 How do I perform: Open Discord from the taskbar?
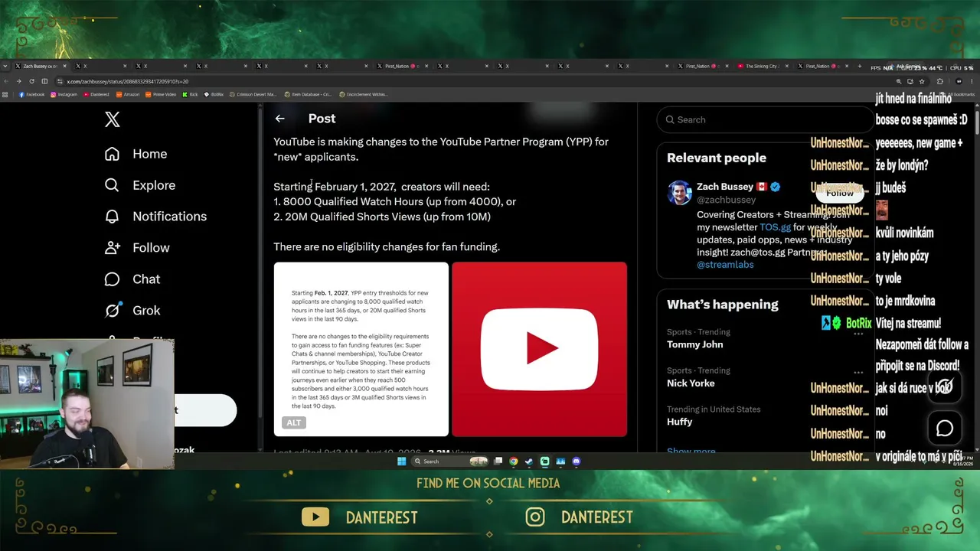point(577,461)
